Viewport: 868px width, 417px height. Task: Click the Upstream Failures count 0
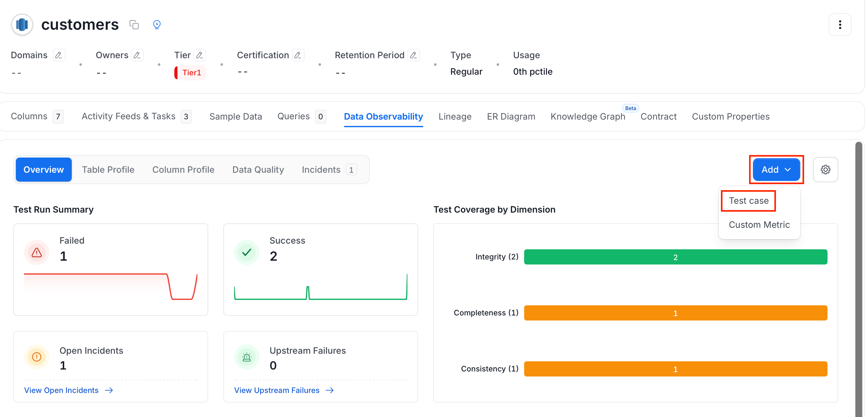273,366
